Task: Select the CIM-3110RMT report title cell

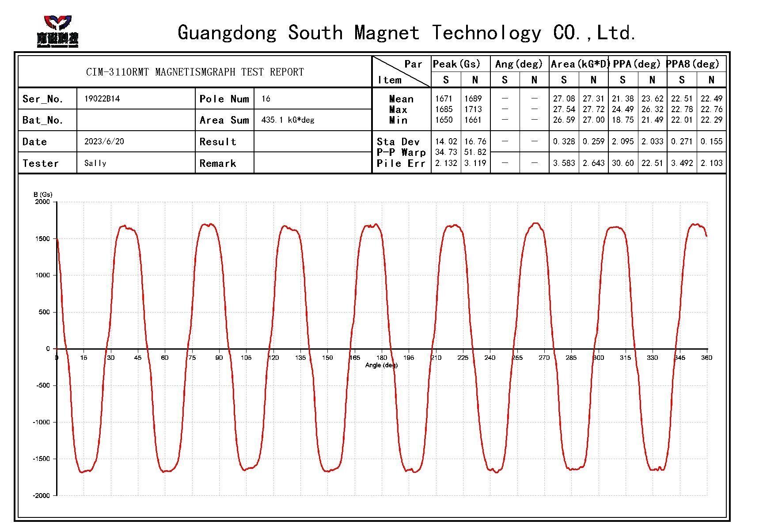Action: 195,72
